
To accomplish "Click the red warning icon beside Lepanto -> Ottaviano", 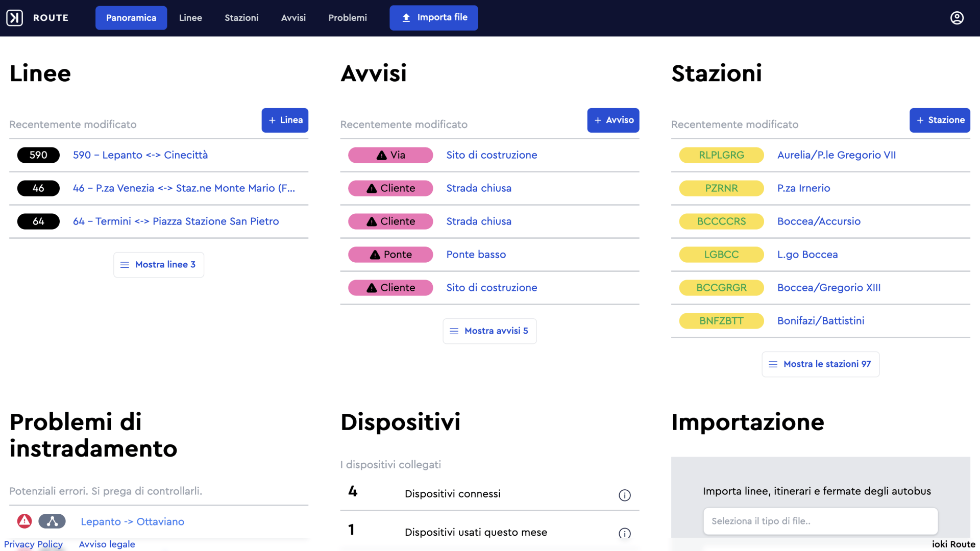I will (24, 521).
